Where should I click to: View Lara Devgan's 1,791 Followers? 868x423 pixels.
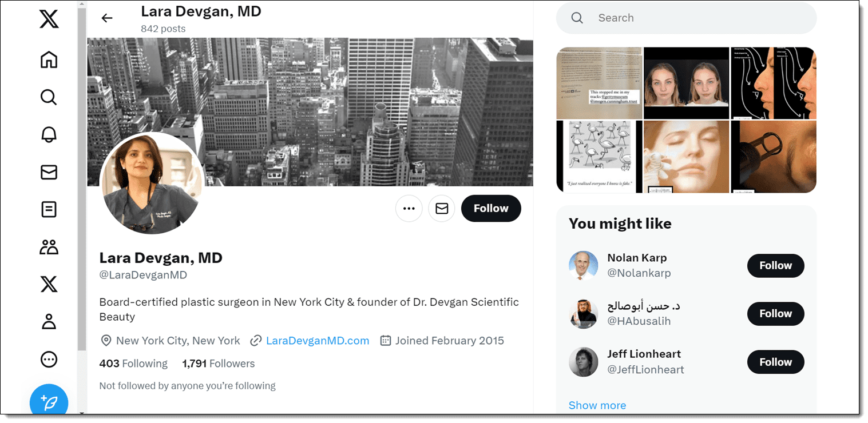point(219,363)
